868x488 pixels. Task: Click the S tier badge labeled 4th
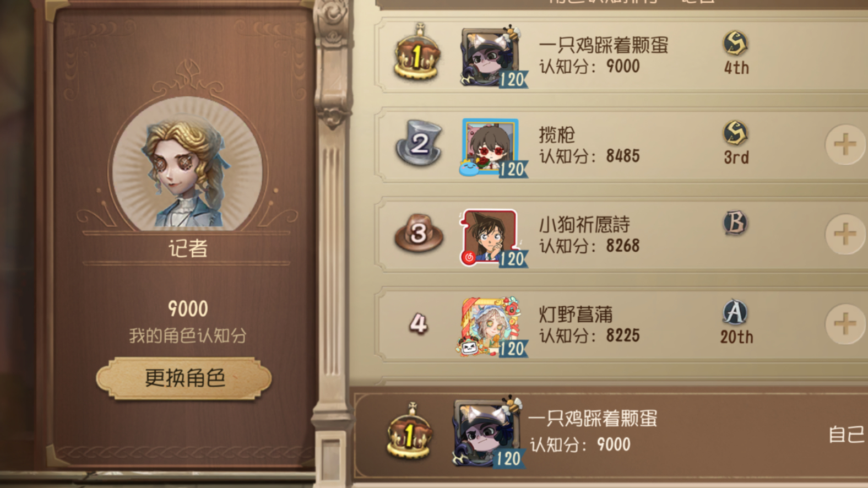736,53
